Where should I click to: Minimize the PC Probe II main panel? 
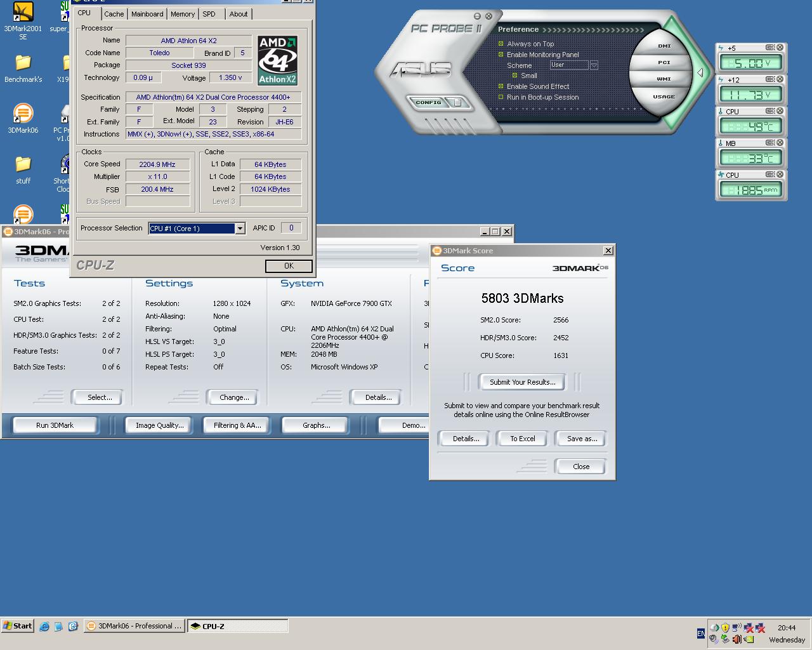coord(478,16)
